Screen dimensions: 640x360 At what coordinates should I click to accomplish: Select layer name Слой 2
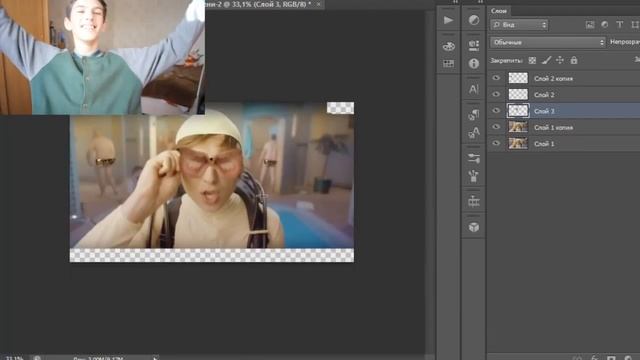pos(544,95)
